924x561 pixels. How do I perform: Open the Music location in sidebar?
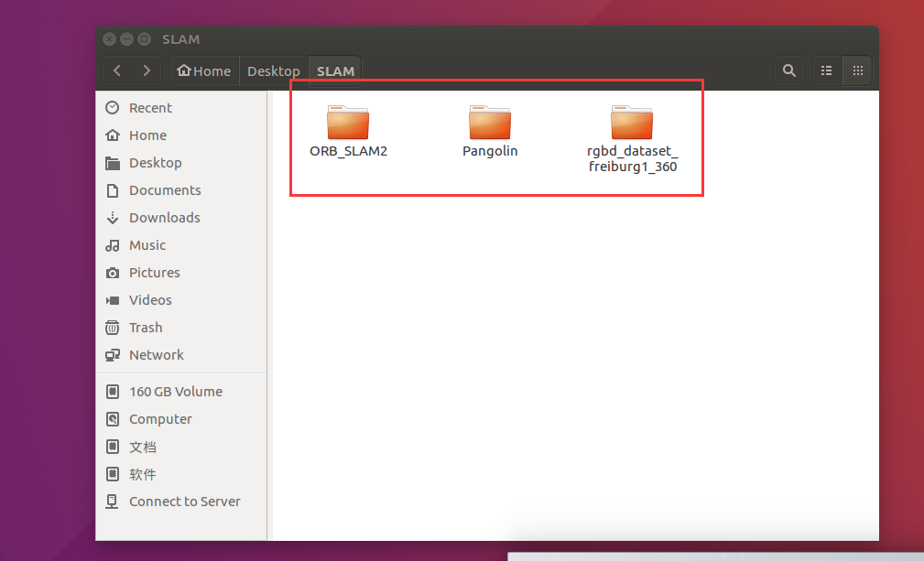coord(148,245)
